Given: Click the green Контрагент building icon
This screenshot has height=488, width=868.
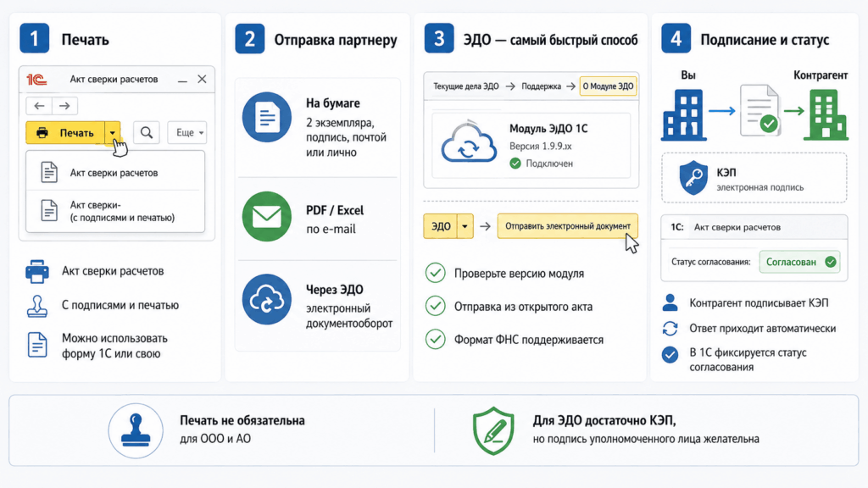Looking at the screenshot, I should 826,115.
